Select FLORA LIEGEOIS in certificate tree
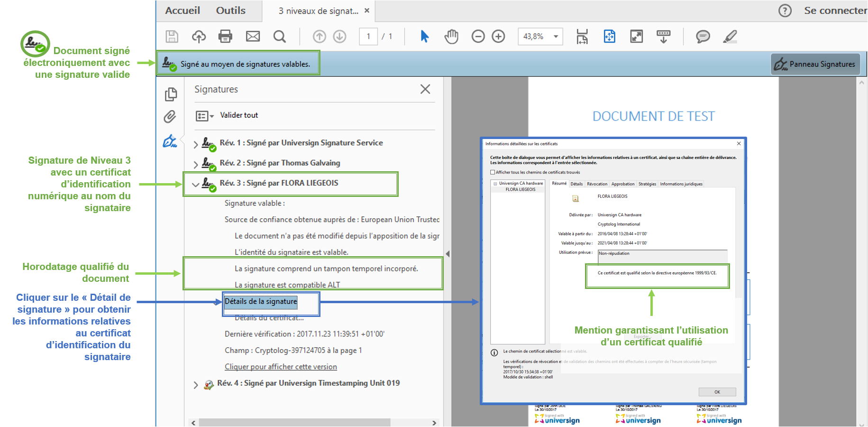 pos(521,189)
